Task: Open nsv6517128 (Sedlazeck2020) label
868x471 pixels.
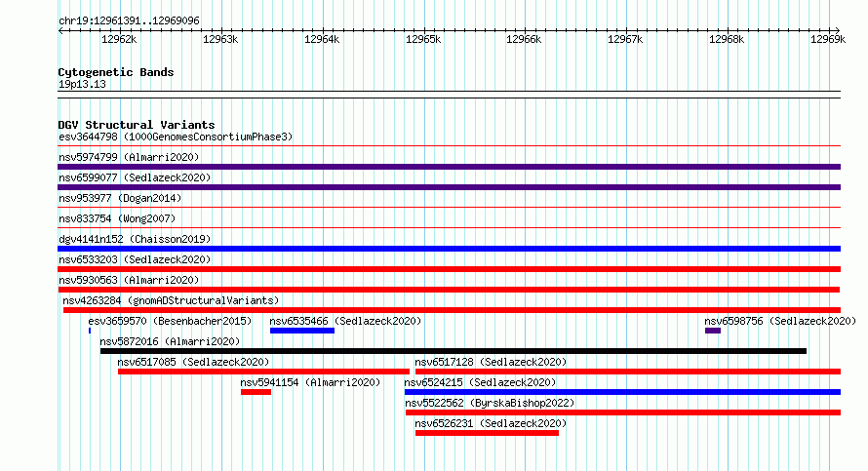Action: (x=491, y=362)
